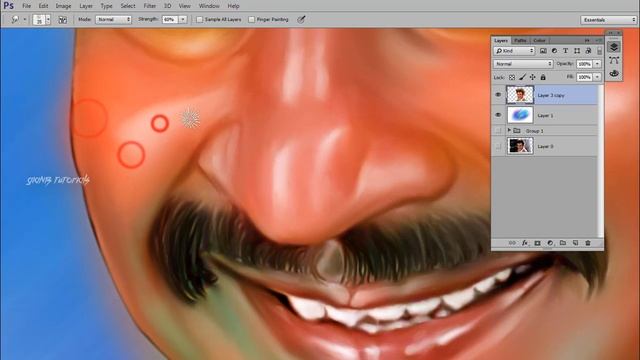Expand the Group 1 folder triangle
The width and height of the screenshot is (640, 360).
tap(509, 131)
